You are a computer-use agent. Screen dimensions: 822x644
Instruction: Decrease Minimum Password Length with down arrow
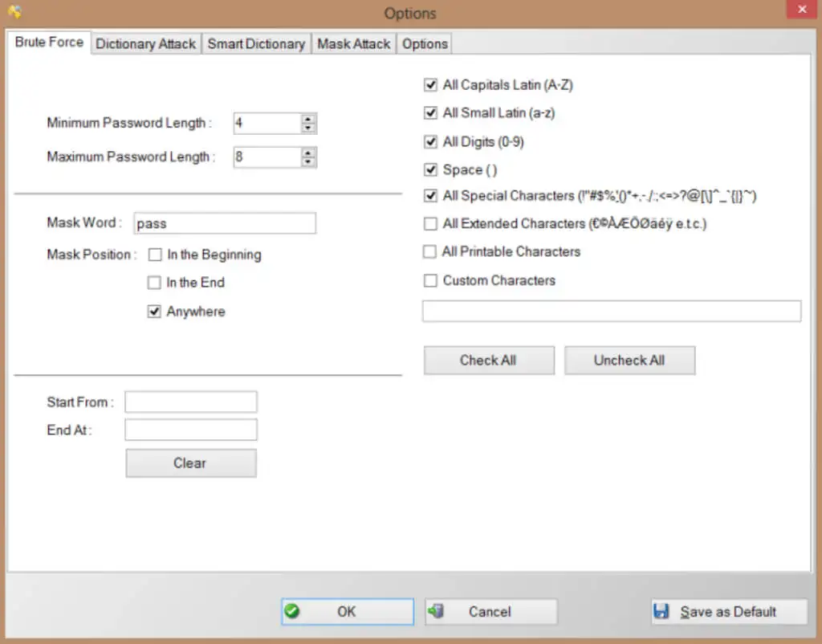308,128
